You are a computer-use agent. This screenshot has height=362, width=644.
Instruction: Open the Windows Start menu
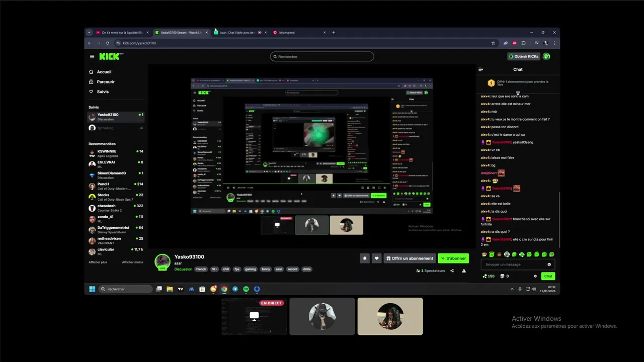pyautogui.click(x=92, y=289)
